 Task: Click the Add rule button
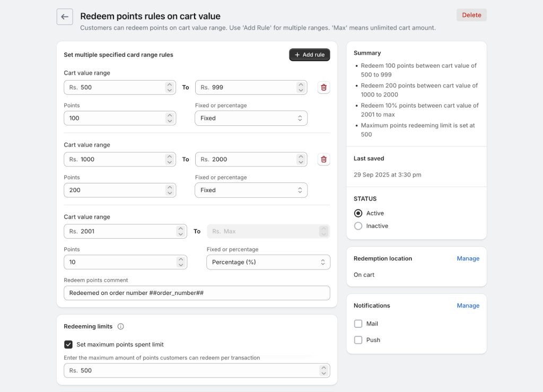click(309, 55)
